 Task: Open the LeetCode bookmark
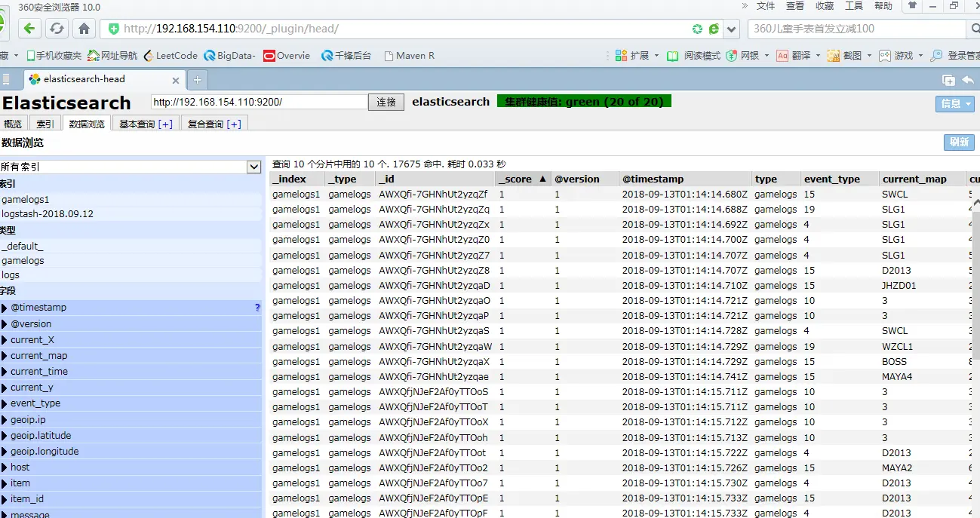171,56
